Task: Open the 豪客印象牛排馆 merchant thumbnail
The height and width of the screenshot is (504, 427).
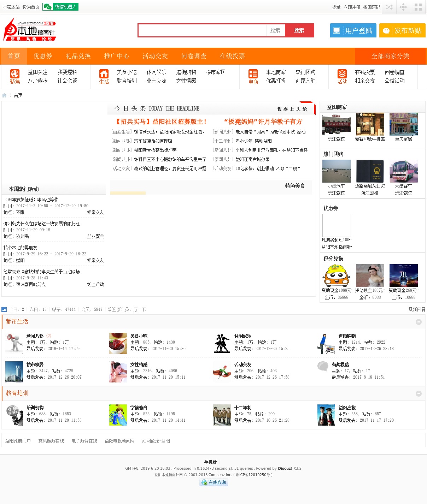Action: [370, 124]
